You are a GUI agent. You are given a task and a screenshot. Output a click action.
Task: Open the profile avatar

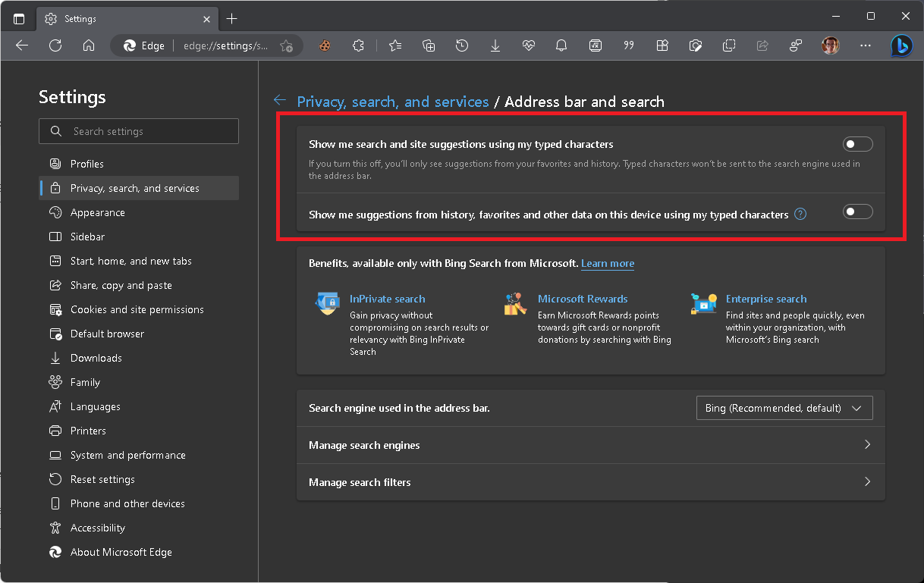(831, 45)
